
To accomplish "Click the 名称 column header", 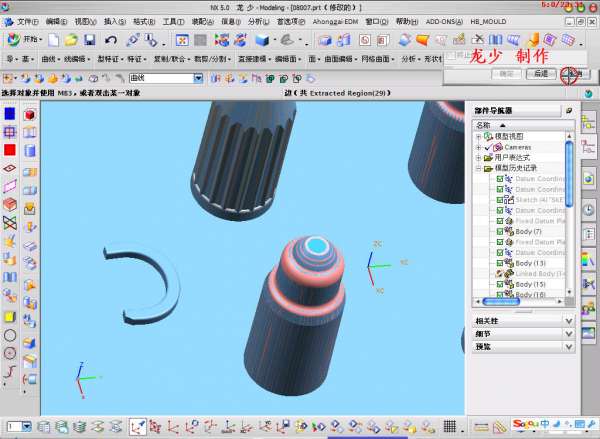I will tap(484, 125).
